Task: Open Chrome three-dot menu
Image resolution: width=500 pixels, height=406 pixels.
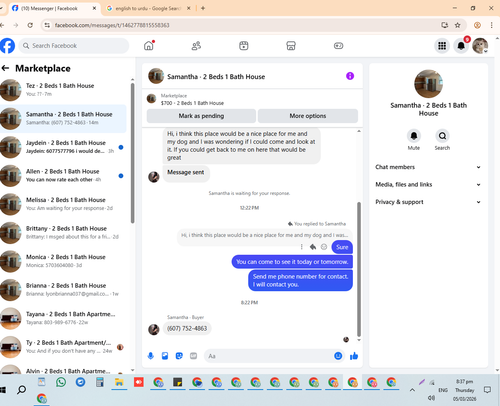Action: pos(491,25)
